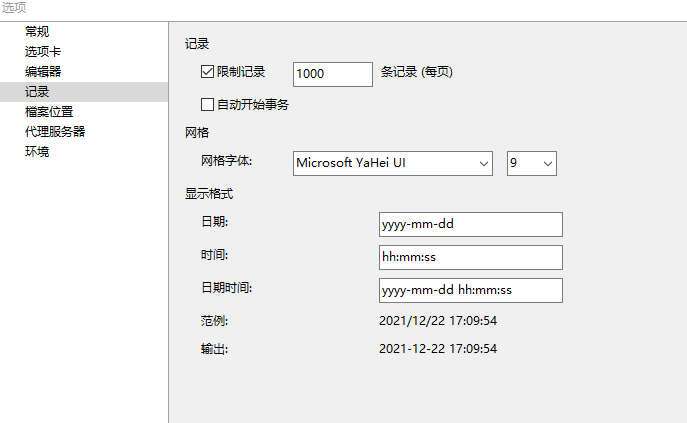Screen dimensions: 687x423
Task: Click the 输出 formatted date value
Action: click(x=438, y=349)
